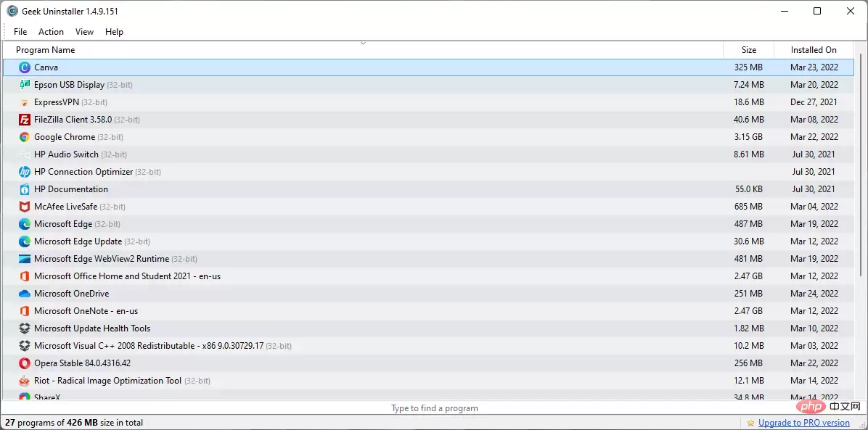Click the Office Home and Student icon
The image size is (868, 430).
[25, 276]
